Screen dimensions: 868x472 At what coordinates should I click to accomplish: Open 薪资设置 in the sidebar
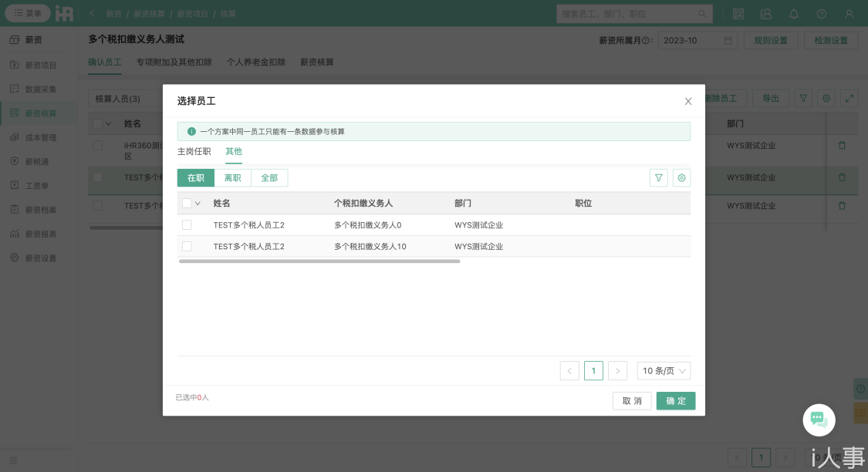39,258
